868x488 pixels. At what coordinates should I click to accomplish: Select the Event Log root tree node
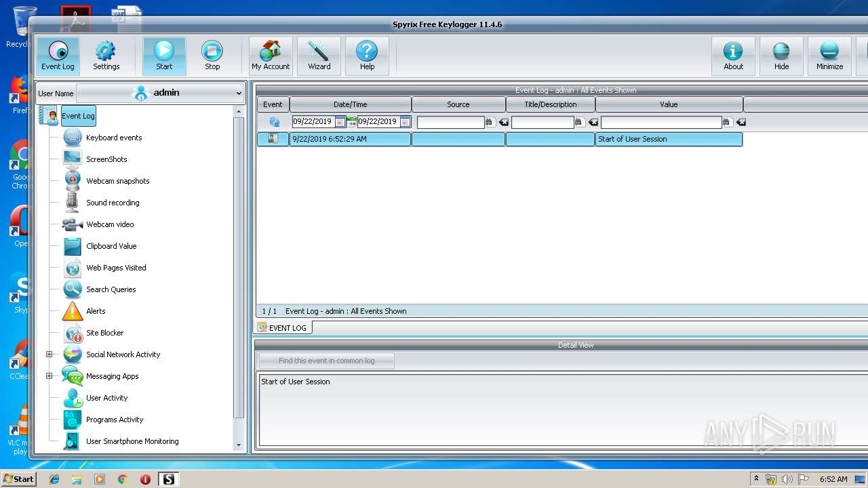pyautogui.click(x=79, y=116)
